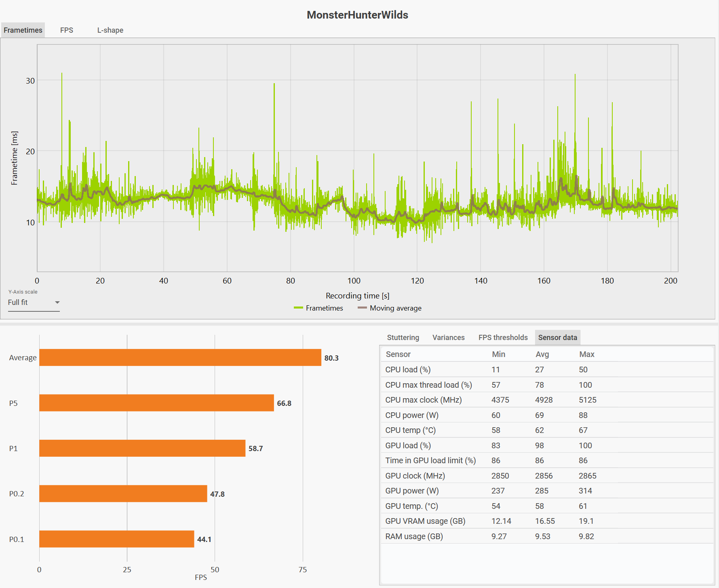Toggle the Moving average legend entry
Screen dimensions: 719x588
point(390,308)
